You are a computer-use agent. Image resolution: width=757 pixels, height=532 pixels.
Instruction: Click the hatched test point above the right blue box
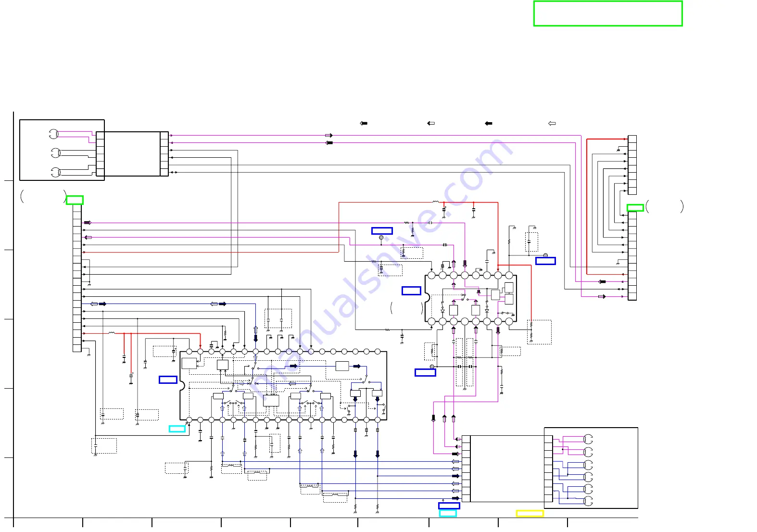click(545, 255)
